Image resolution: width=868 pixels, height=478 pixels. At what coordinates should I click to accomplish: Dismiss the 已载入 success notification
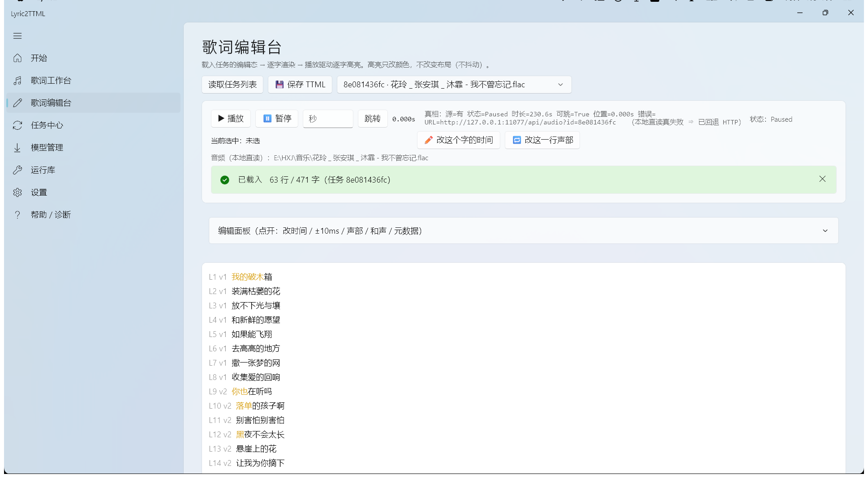822,179
